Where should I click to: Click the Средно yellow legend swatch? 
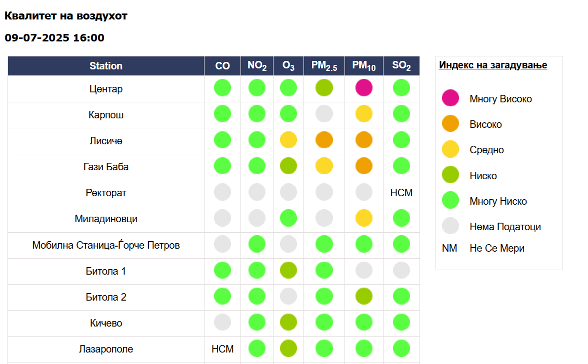pos(450,149)
